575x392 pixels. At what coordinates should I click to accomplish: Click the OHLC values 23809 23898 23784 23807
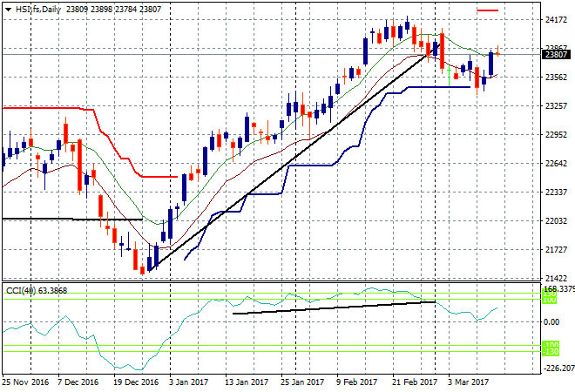[113, 10]
